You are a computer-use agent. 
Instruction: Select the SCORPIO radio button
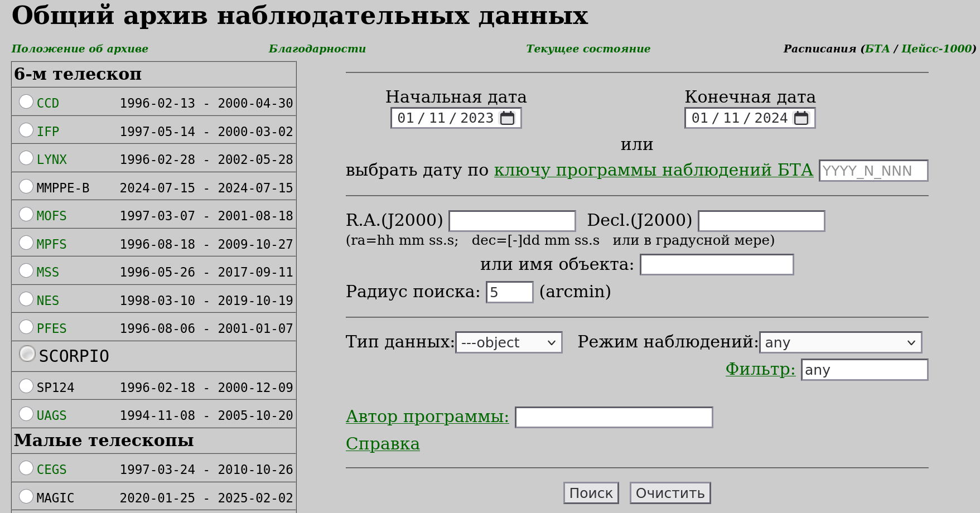tap(27, 354)
